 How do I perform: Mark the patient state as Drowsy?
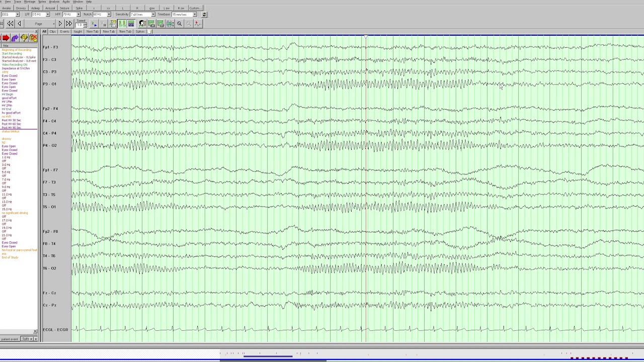[21, 8]
